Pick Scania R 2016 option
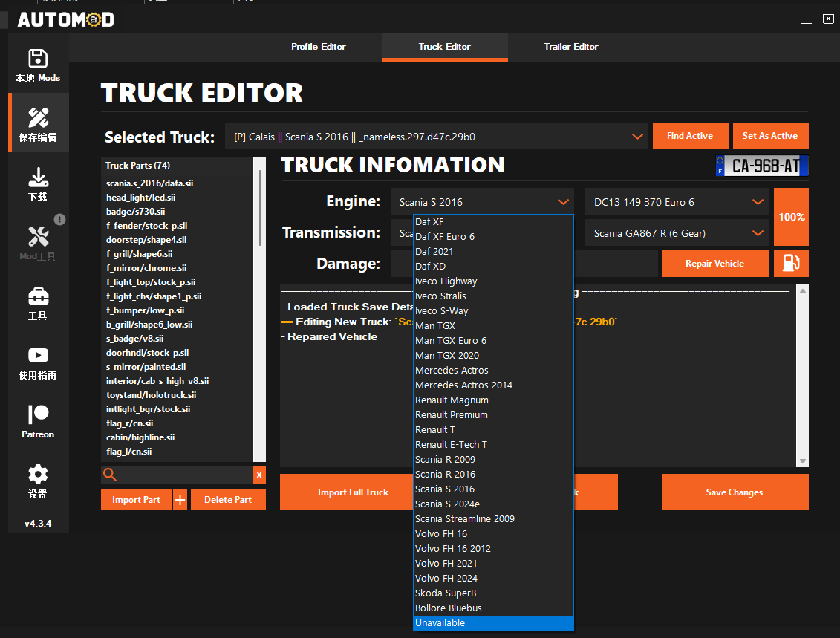The image size is (840, 638). pyautogui.click(x=493, y=474)
